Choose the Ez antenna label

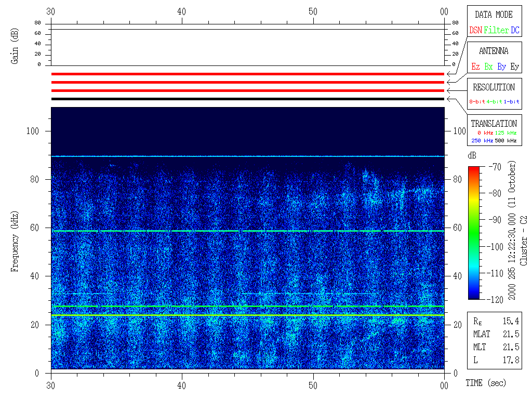475,66
